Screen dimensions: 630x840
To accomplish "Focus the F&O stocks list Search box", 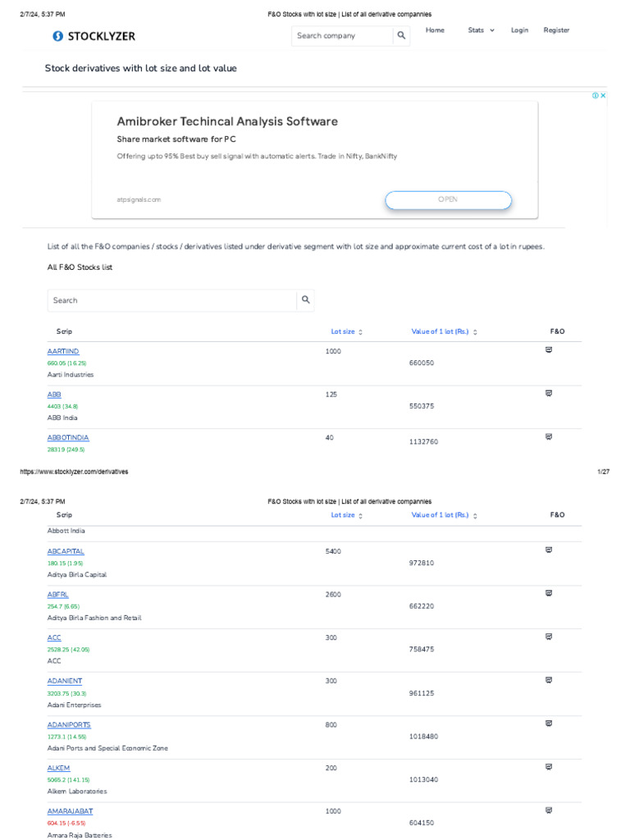I will 171,300.
